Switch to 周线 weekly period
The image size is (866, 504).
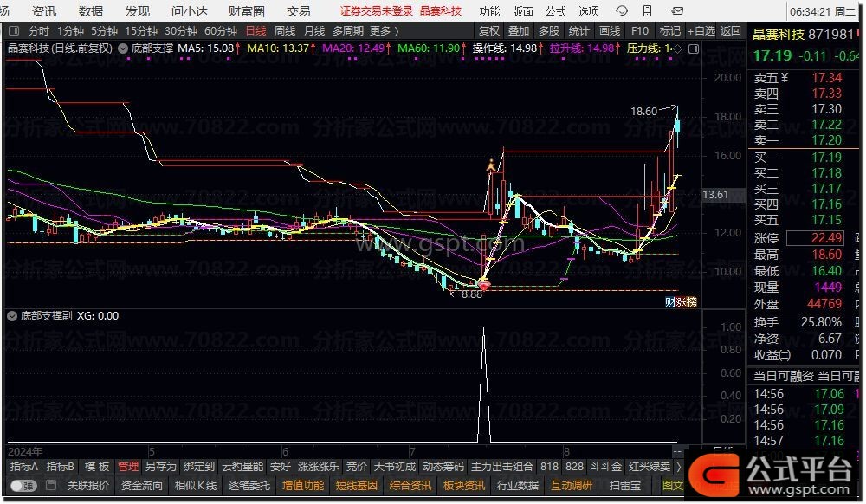pyautogui.click(x=285, y=31)
